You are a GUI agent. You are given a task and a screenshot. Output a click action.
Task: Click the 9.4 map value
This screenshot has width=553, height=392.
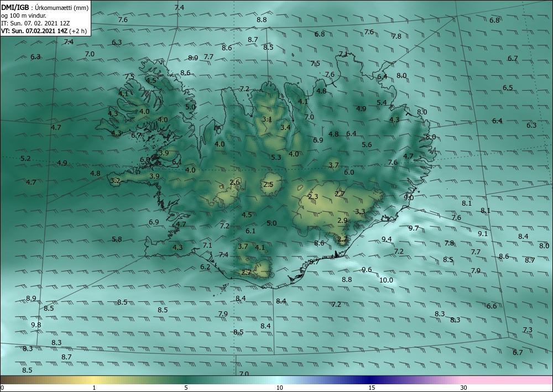point(387,239)
